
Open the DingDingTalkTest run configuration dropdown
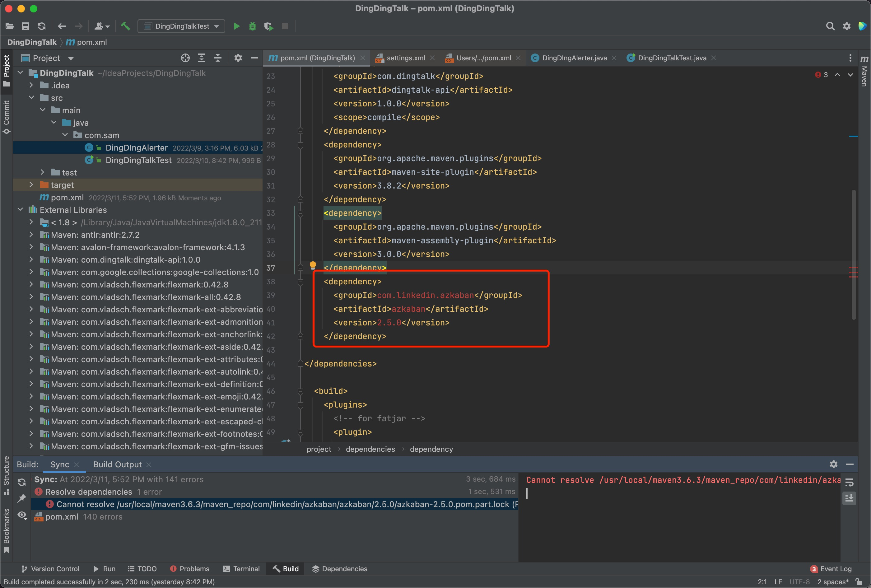tap(181, 26)
